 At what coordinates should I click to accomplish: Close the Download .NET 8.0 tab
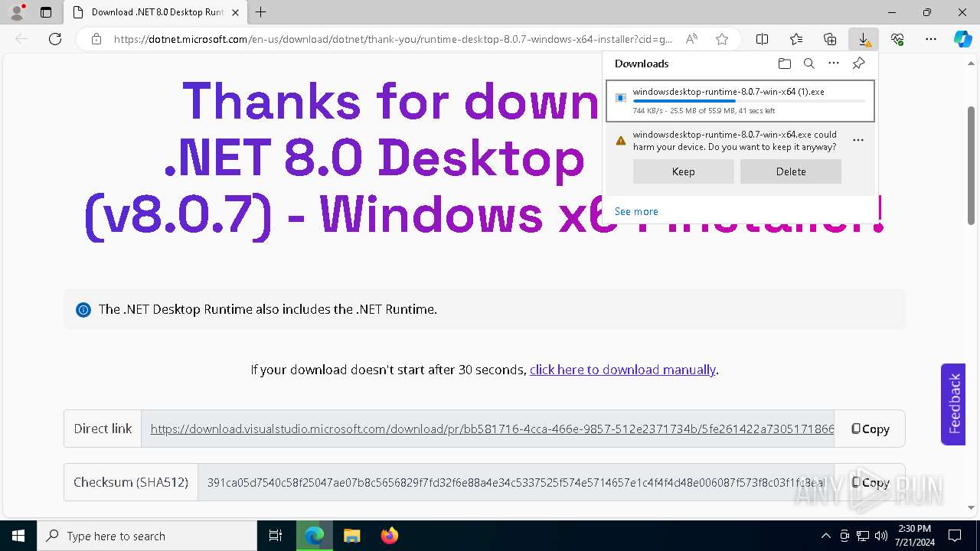coord(237,12)
